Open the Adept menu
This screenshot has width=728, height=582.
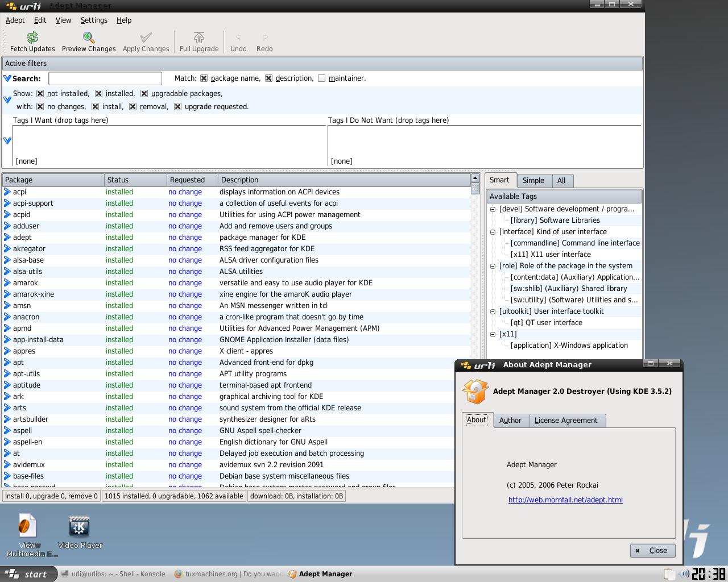pyautogui.click(x=15, y=20)
